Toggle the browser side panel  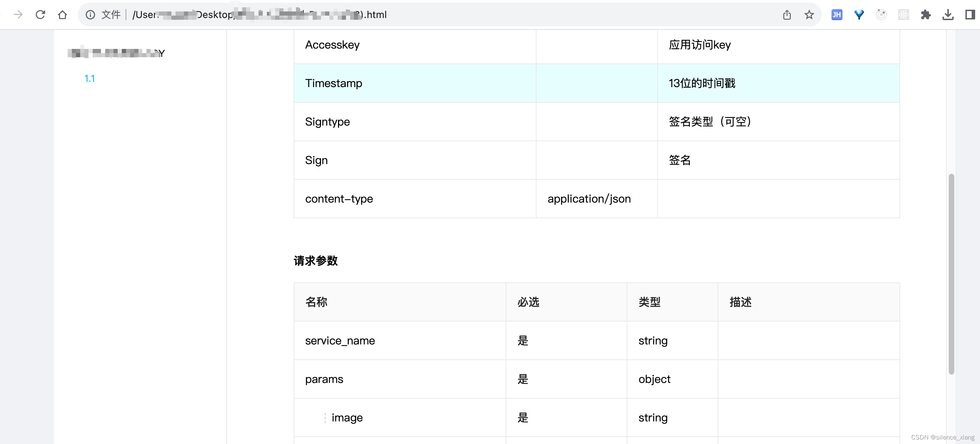(970, 15)
